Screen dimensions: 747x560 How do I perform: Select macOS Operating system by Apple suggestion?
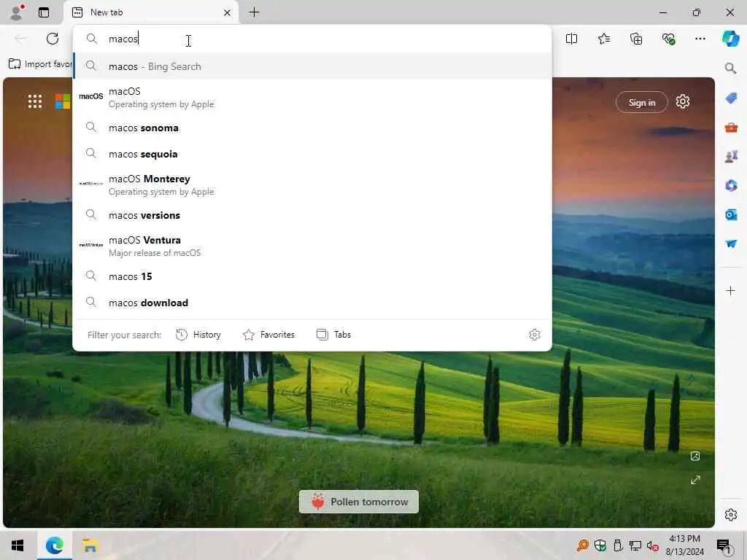[x=312, y=97]
